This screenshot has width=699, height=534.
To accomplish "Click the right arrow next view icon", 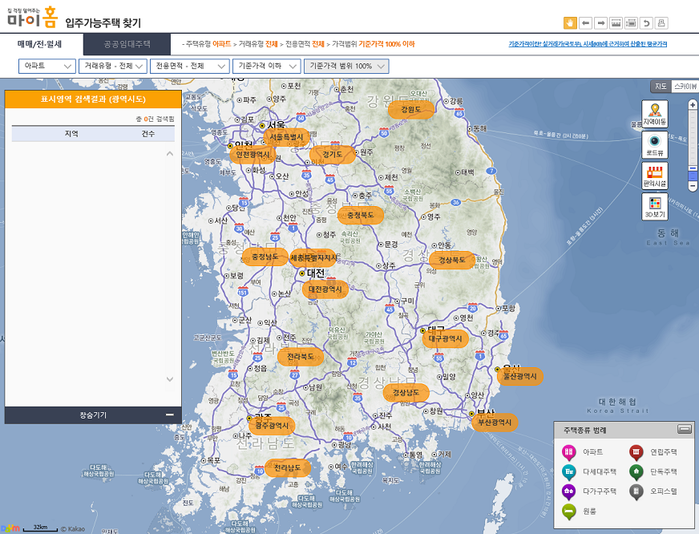I will pyautogui.click(x=600, y=22).
